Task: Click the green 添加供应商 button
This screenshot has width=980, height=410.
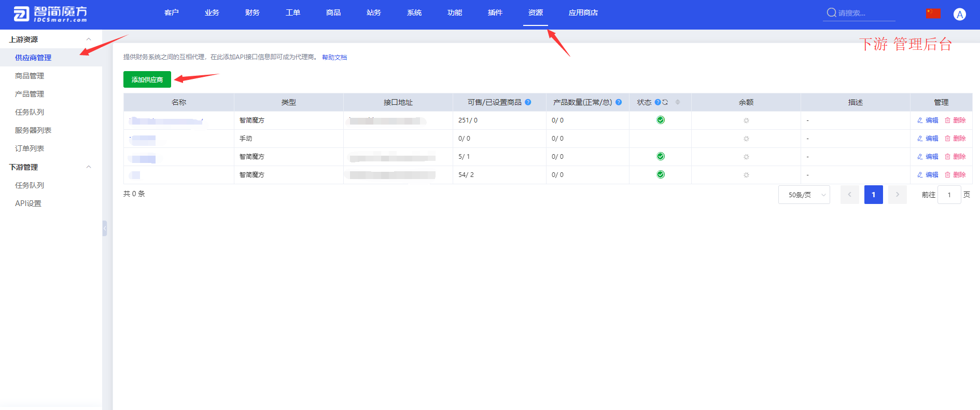Action: (147, 79)
